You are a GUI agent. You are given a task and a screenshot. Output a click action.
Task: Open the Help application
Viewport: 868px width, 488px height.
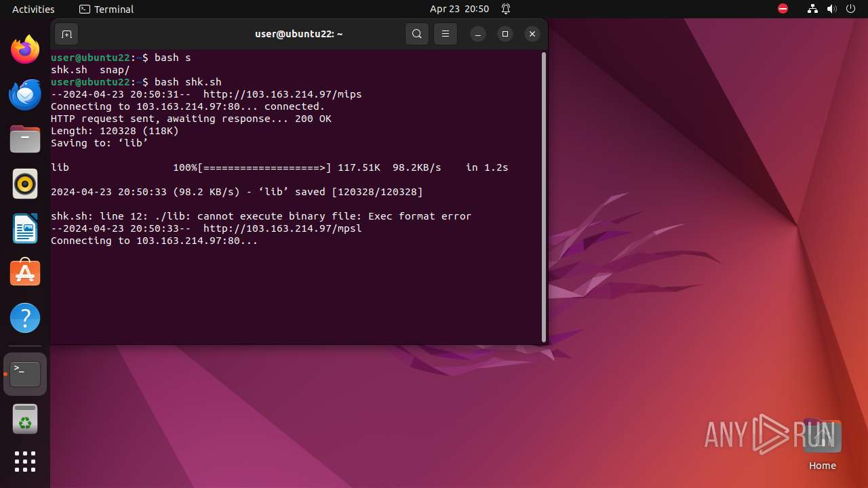pyautogui.click(x=25, y=318)
